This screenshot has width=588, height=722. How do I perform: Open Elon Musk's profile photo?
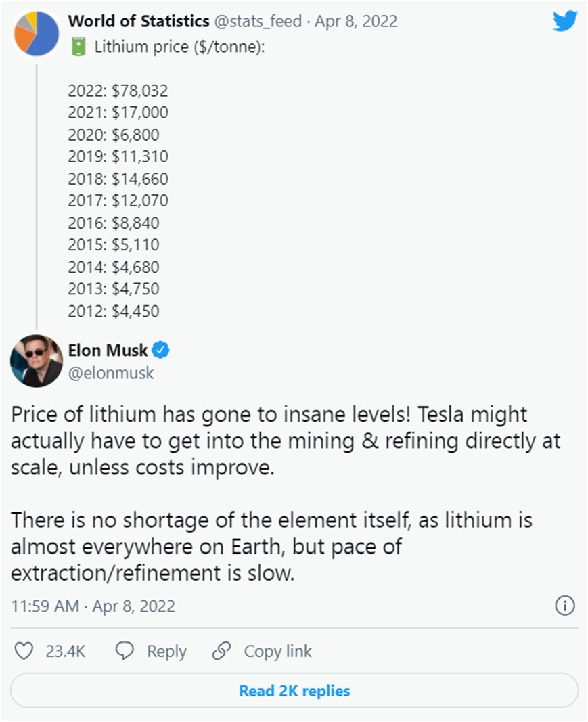[37, 361]
